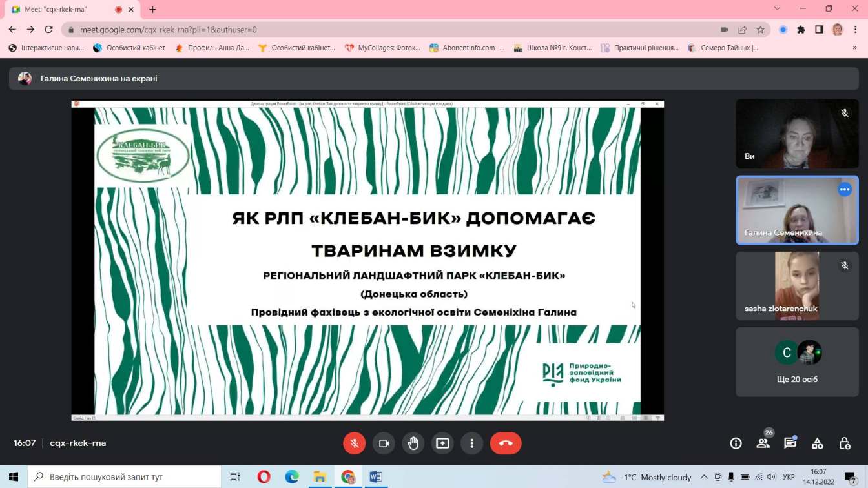Image resolution: width=868 pixels, height=488 pixels.
Task: Open Task View on taskbar
Action: [235, 477]
